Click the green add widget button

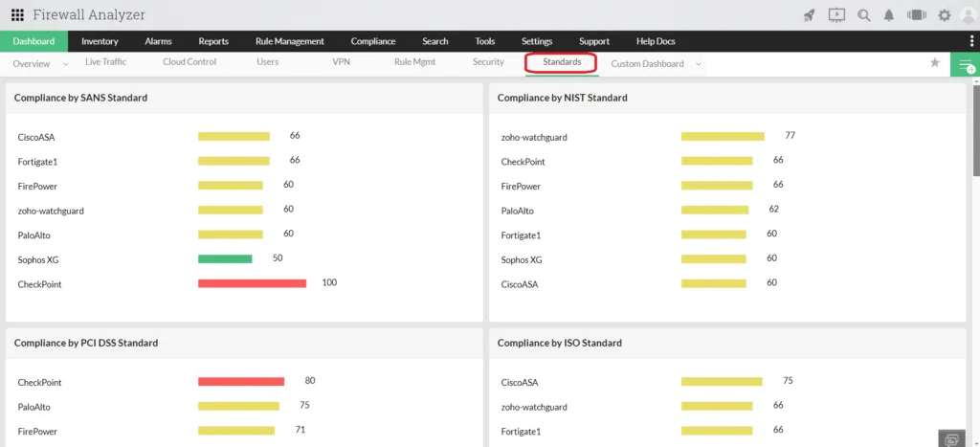point(965,64)
